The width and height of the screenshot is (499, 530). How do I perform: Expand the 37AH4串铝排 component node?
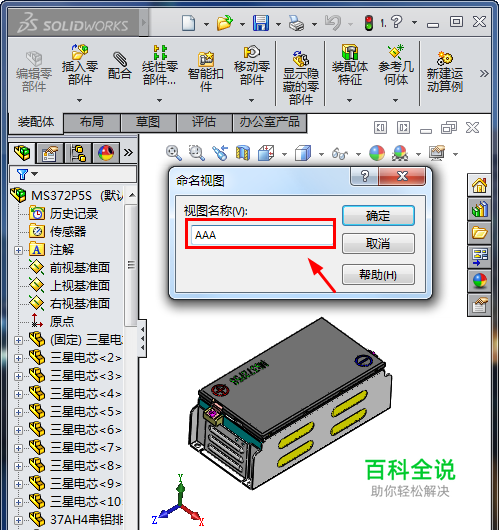(19, 520)
